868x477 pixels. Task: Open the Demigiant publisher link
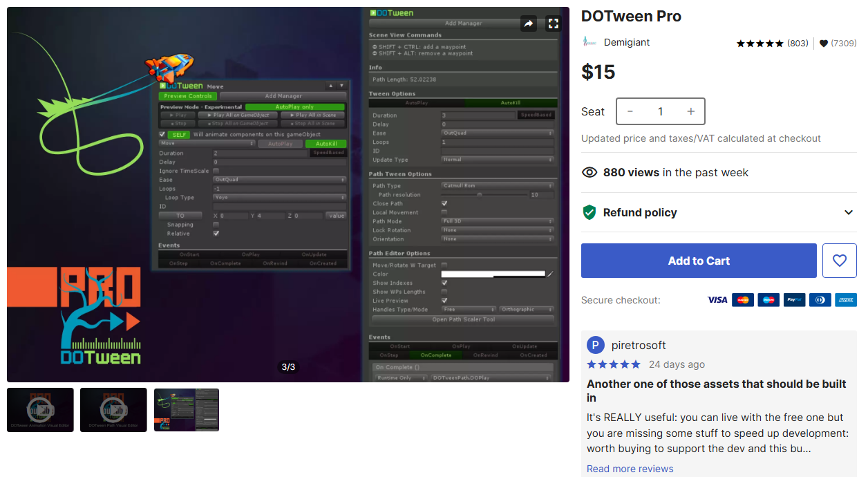pos(627,42)
